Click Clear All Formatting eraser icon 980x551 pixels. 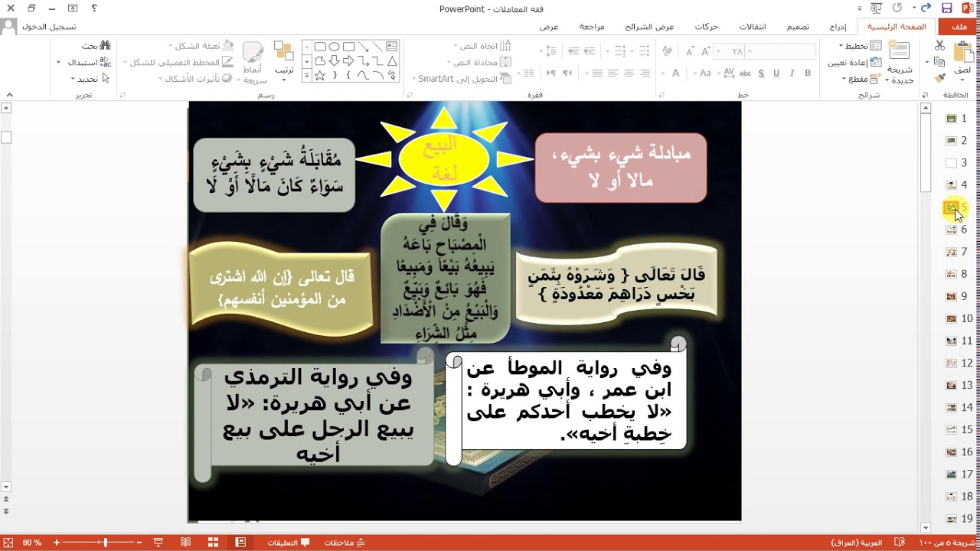pos(667,51)
